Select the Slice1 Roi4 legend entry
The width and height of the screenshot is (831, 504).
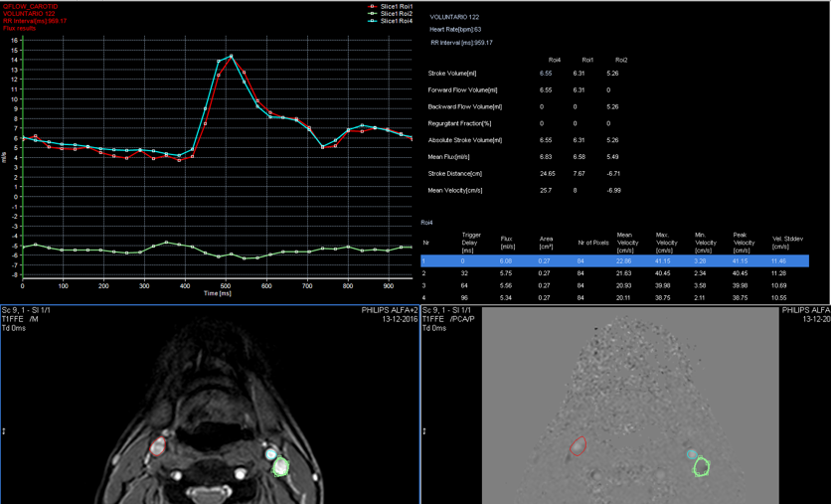coord(390,21)
